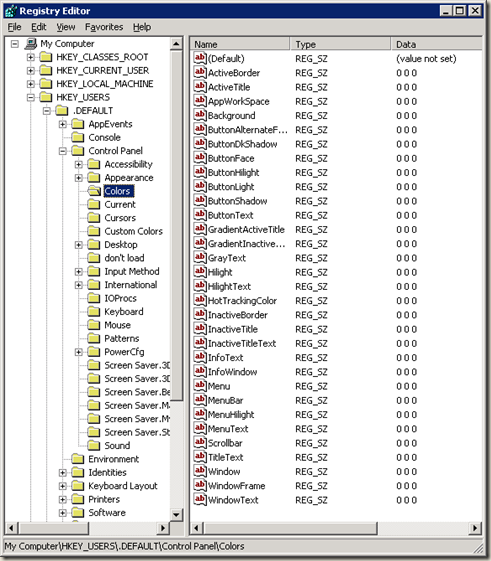Select the GradientActiveTitle value name
The width and height of the screenshot is (491, 561).
[246, 229]
